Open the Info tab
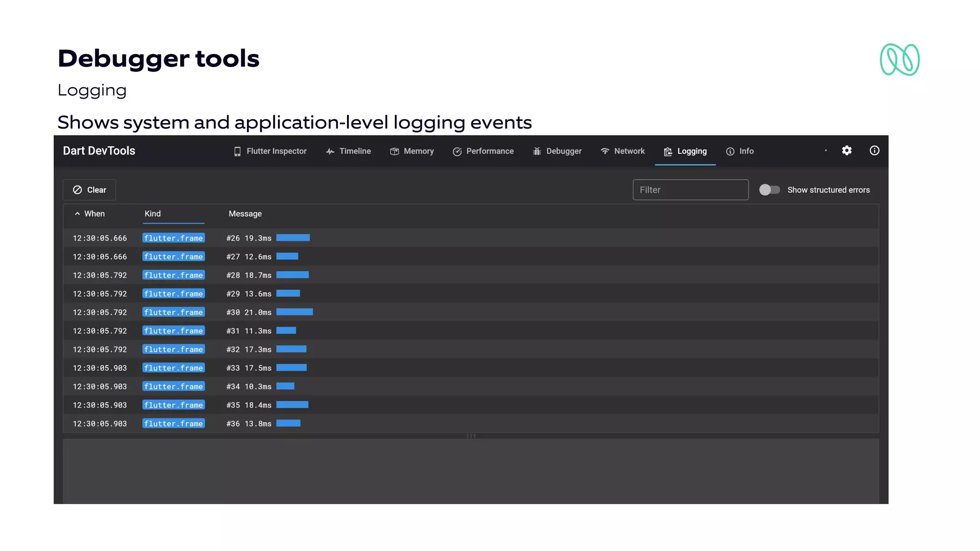The height and width of the screenshot is (551, 980). [740, 151]
